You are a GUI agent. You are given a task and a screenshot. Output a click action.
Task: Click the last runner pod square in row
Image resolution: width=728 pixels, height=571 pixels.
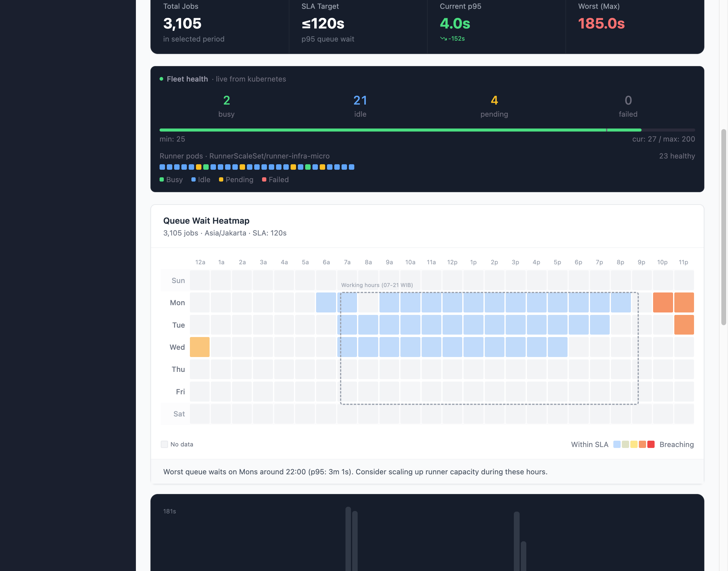(x=351, y=167)
